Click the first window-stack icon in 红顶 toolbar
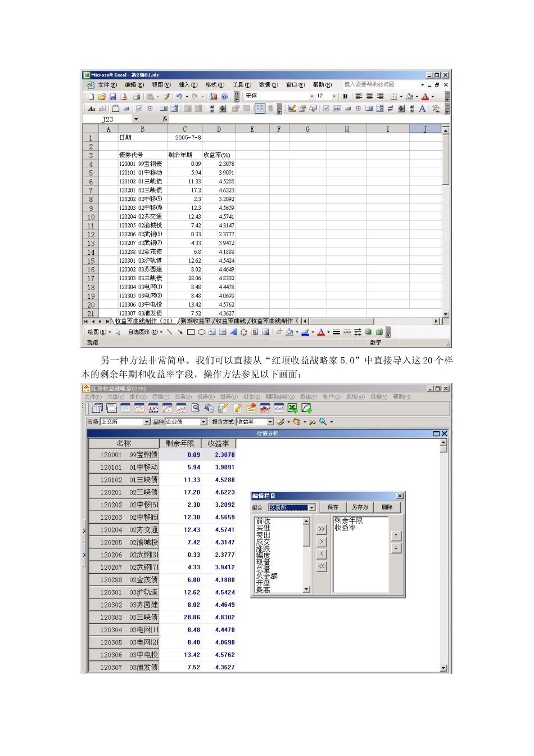 click(x=97, y=408)
